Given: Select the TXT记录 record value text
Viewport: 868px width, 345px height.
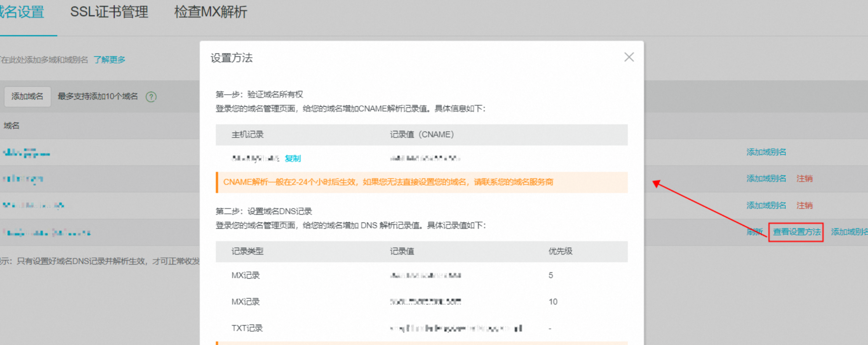Looking at the screenshot, I should [456, 329].
